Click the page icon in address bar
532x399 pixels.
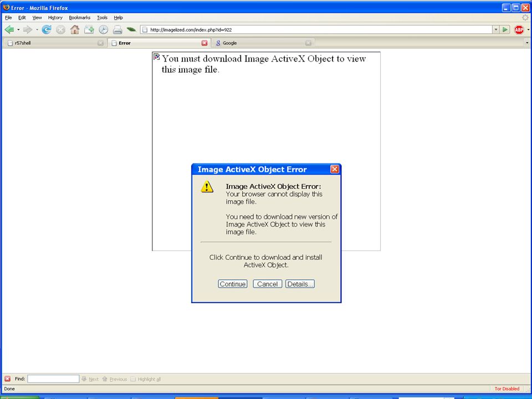tap(145, 30)
